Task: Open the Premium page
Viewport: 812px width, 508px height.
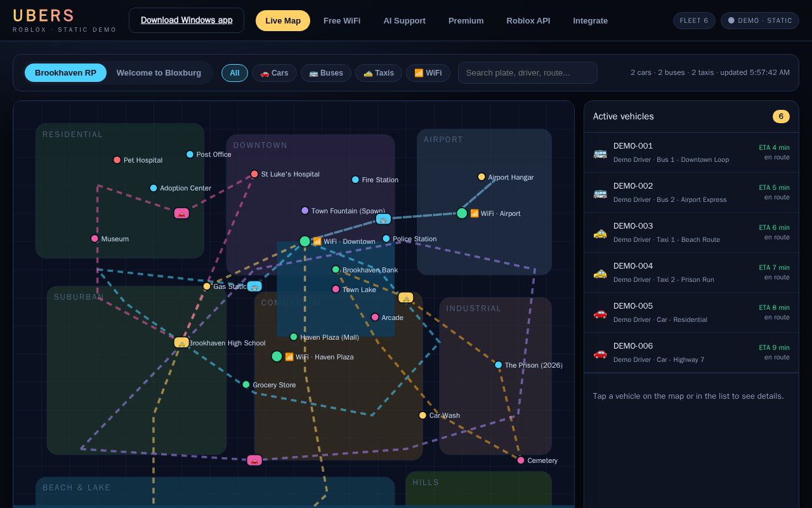Action: pyautogui.click(x=466, y=20)
